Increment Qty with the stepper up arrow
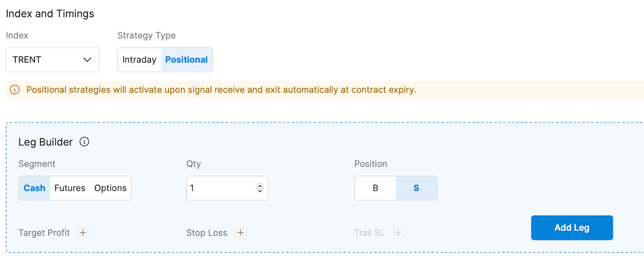644x259 pixels. [260, 185]
